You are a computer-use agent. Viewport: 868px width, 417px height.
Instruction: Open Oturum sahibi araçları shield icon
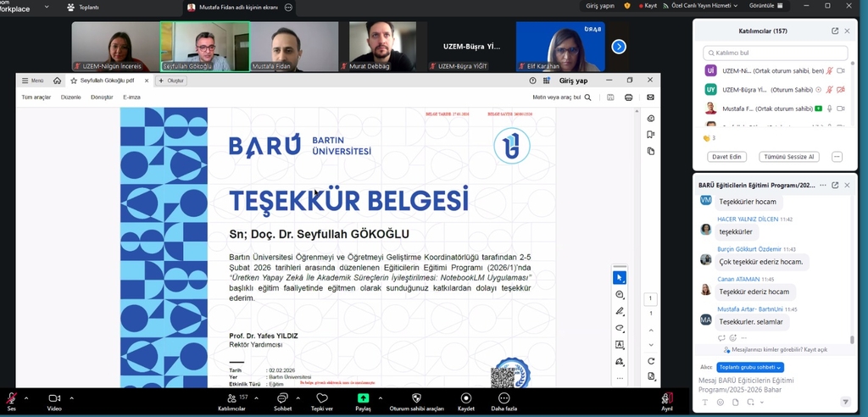pos(416,398)
